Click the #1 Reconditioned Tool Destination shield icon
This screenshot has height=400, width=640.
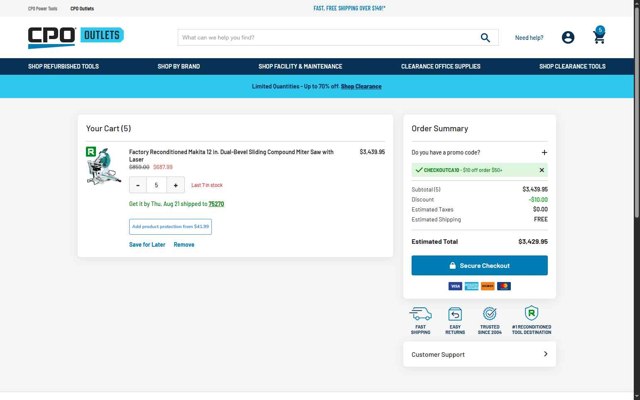(531, 313)
